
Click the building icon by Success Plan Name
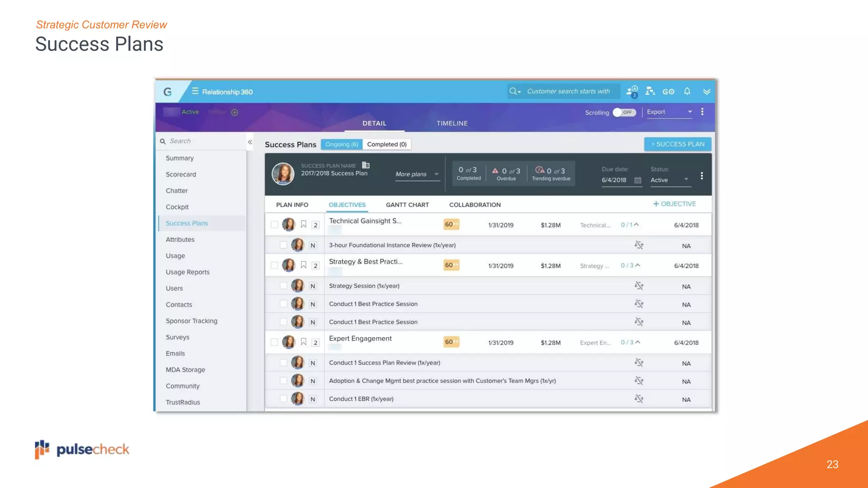point(366,165)
